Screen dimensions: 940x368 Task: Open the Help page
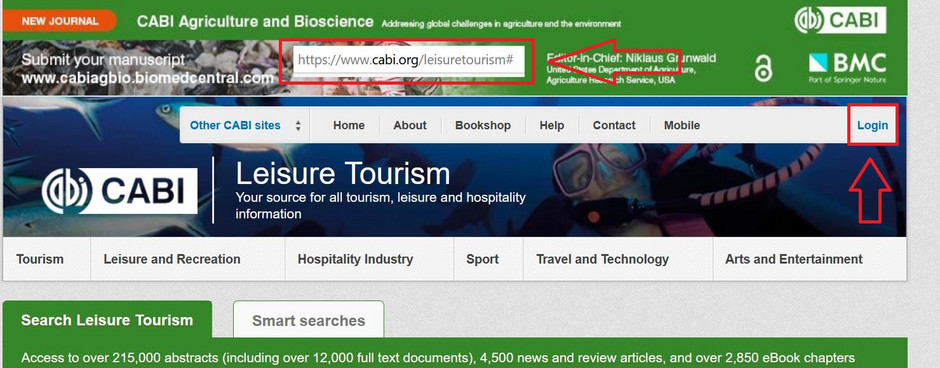pos(552,125)
